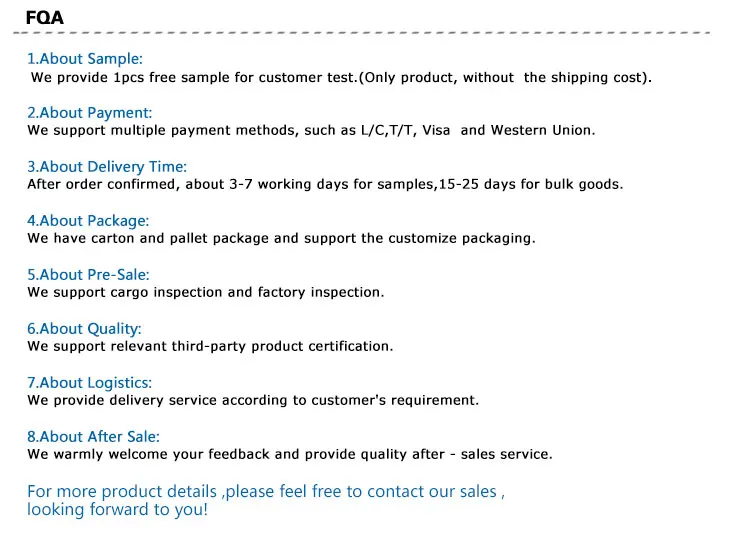
Task: Click the "1.About Sample:" heading
Action: tap(85, 59)
